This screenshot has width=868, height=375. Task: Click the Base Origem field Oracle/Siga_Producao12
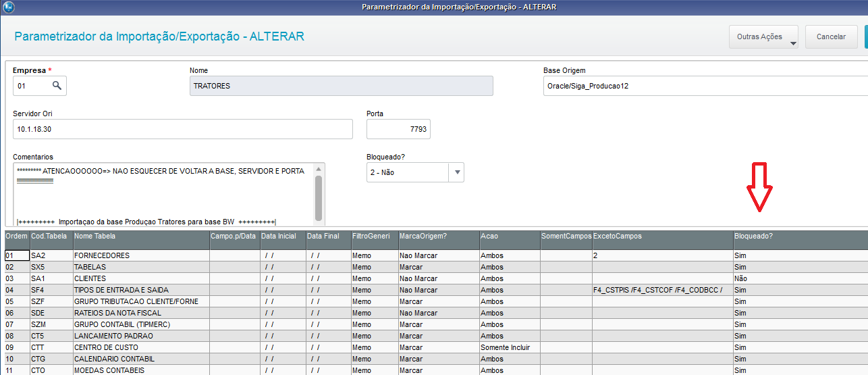tap(705, 86)
